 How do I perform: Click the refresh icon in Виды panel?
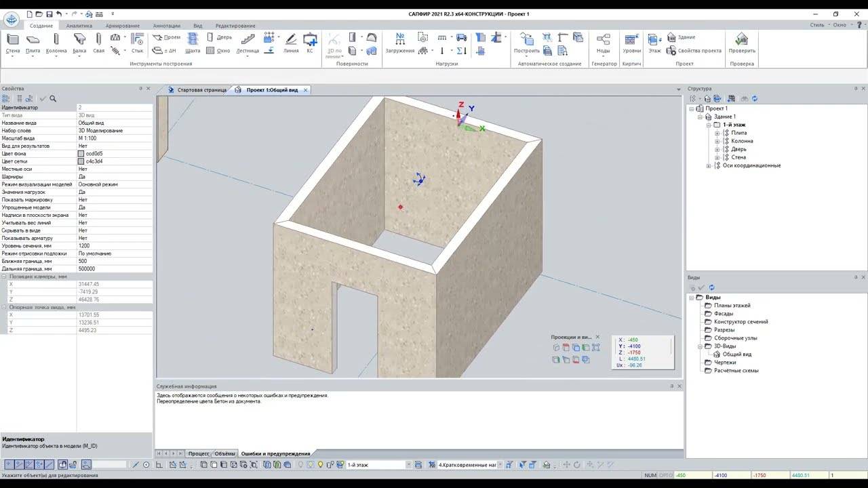tap(711, 287)
